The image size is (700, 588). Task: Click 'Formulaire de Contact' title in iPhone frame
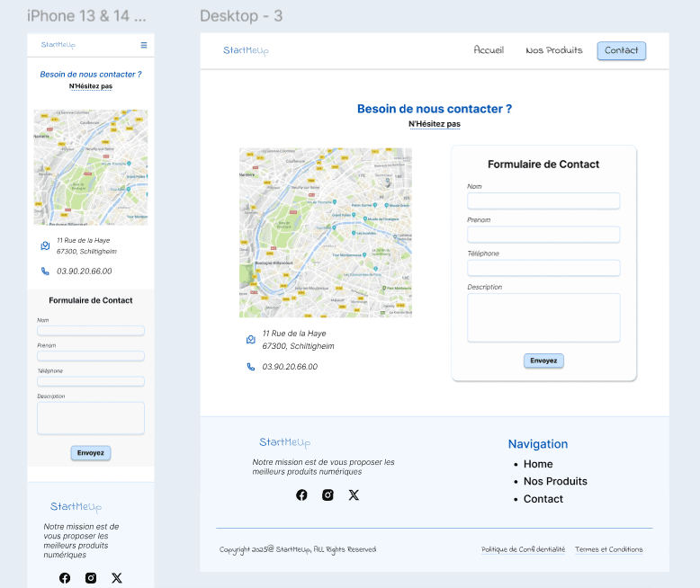click(91, 300)
